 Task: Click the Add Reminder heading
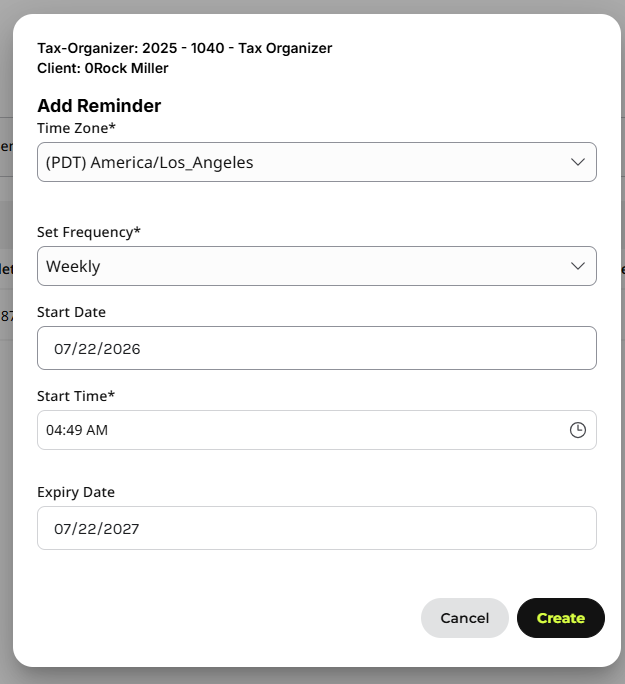click(99, 106)
